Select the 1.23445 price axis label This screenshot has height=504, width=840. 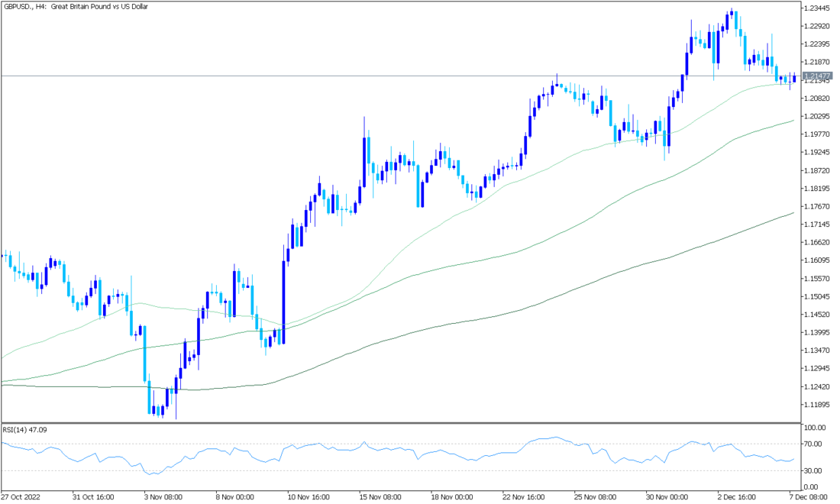point(816,8)
